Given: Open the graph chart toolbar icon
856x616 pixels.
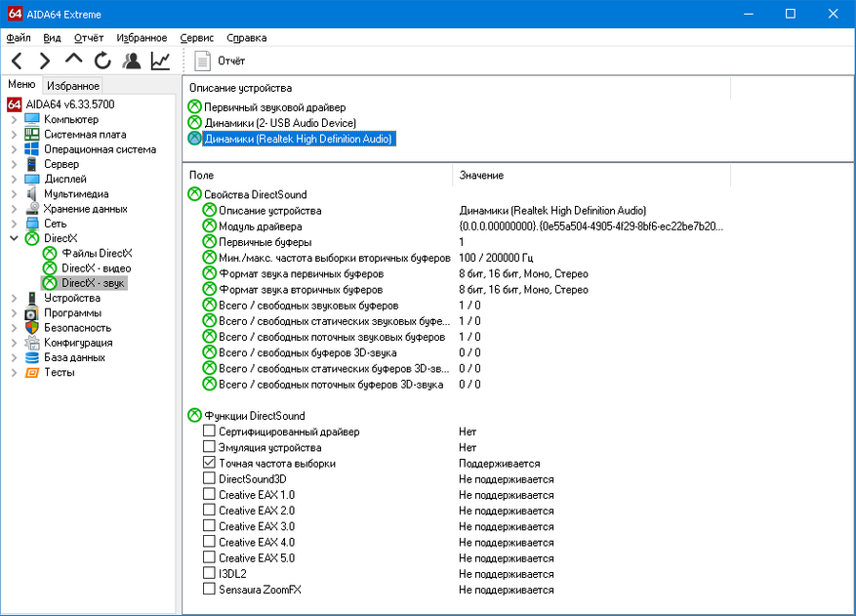Looking at the screenshot, I should tap(160, 61).
